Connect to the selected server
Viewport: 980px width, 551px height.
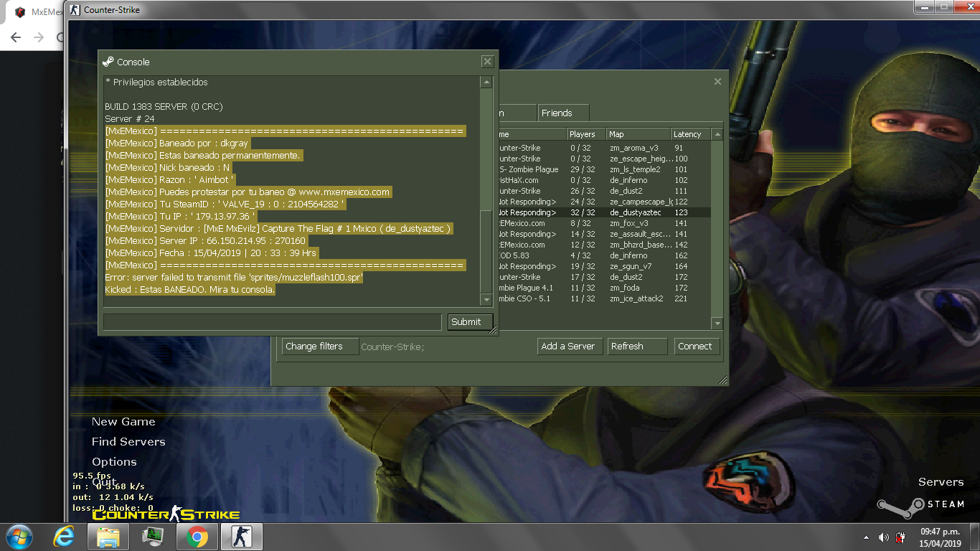[x=696, y=347]
